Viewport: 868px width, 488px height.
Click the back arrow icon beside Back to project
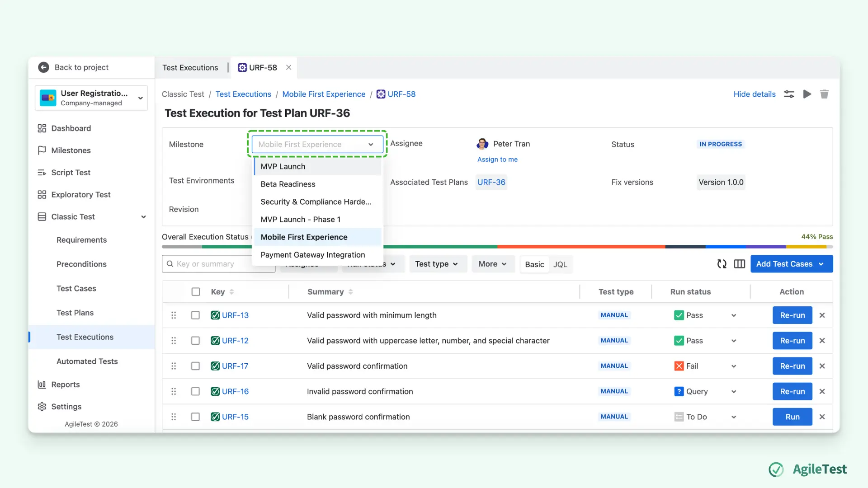(43, 67)
